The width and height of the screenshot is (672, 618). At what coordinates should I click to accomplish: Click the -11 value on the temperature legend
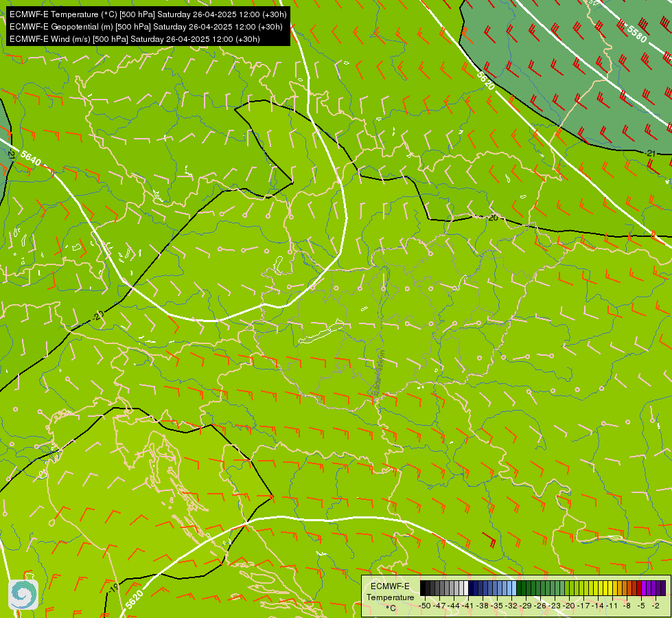(612, 606)
